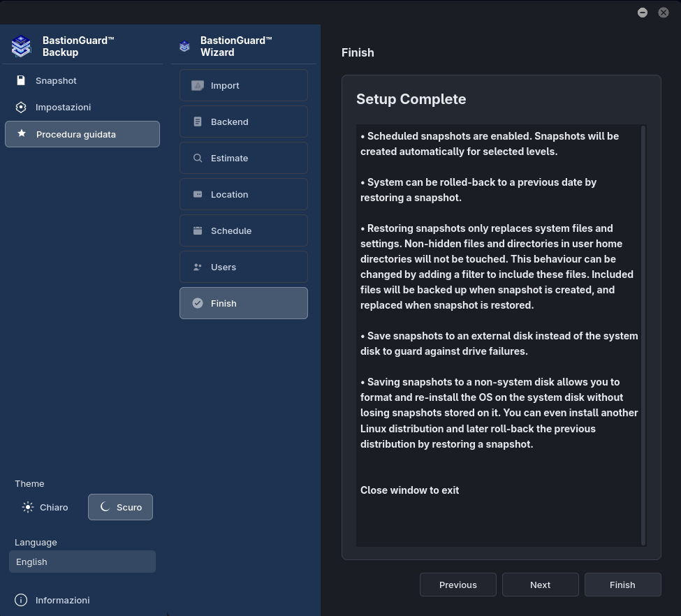Image resolution: width=681 pixels, height=616 pixels.
Task: Close the BastionGuard window
Action: coord(664,13)
